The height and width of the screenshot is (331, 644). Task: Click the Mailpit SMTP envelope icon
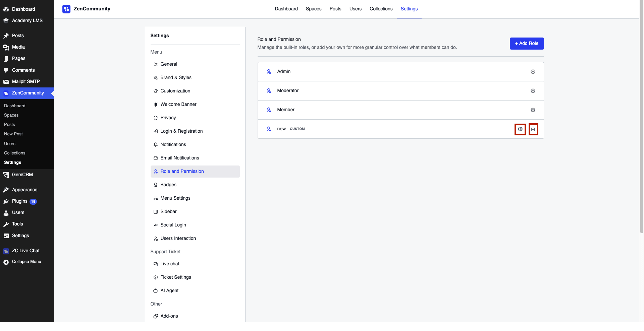(x=6, y=82)
